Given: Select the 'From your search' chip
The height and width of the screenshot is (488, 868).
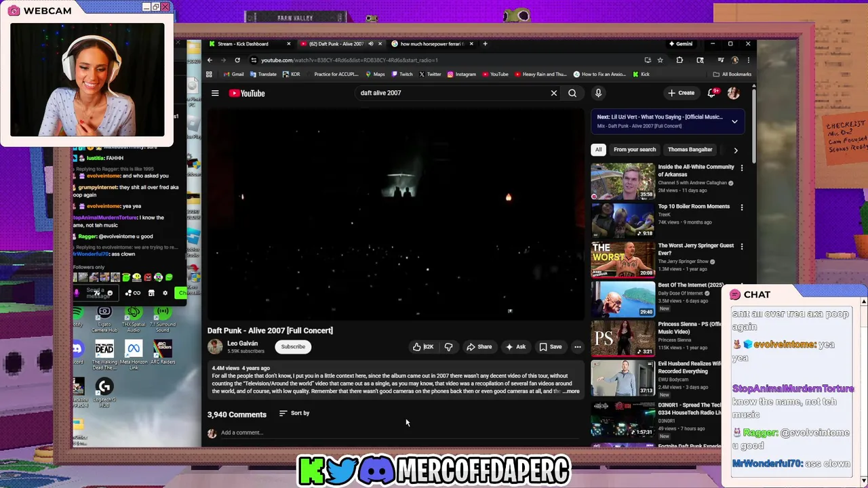Looking at the screenshot, I should pos(635,150).
